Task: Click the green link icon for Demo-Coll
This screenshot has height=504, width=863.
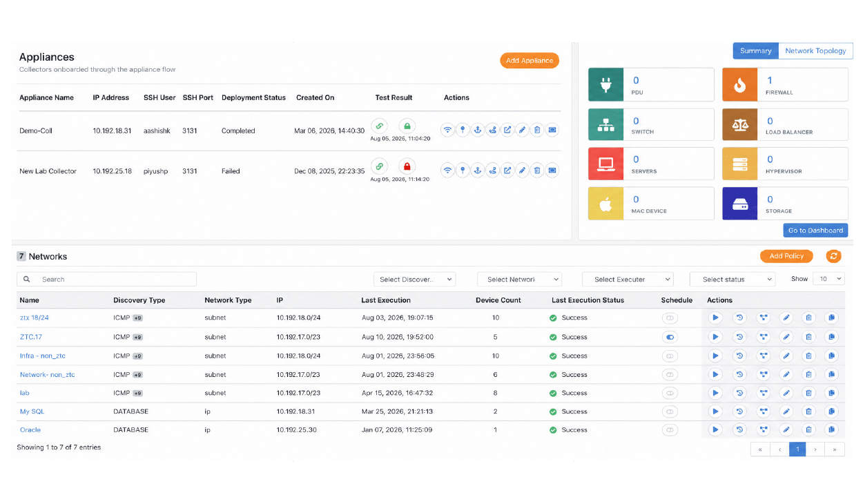Action: point(379,126)
